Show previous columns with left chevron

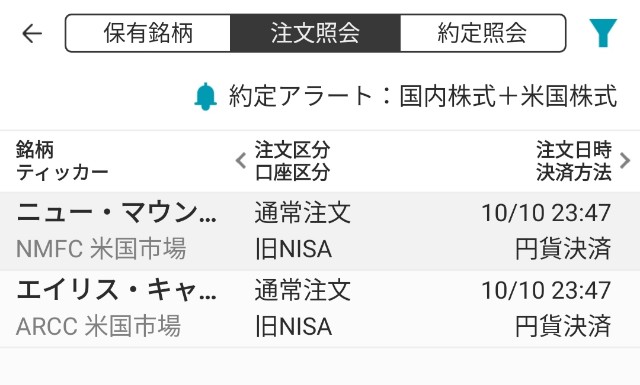(x=241, y=160)
